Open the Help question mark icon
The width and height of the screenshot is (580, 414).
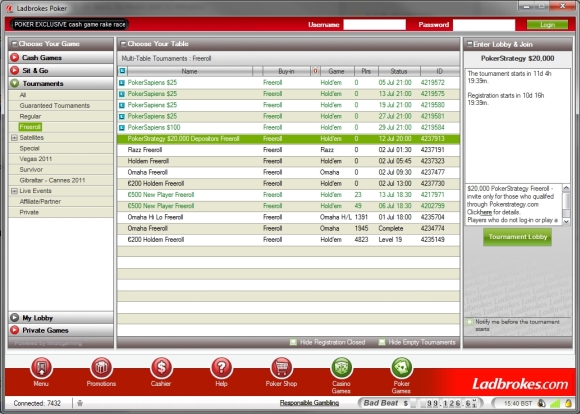(x=221, y=368)
